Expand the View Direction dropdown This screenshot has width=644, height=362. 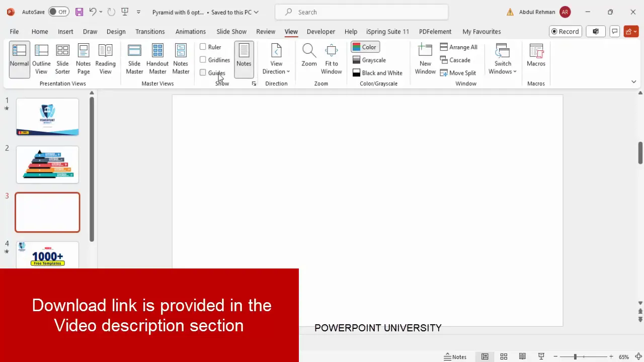[x=276, y=59]
